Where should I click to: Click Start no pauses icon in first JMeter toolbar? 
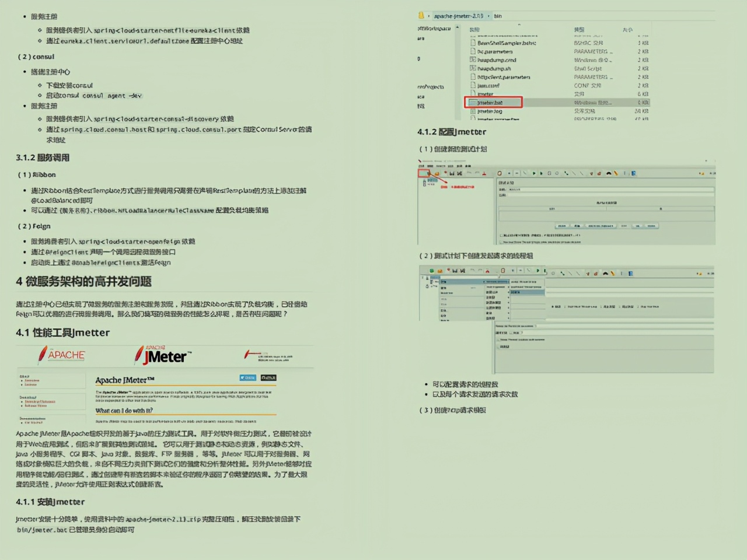point(541,173)
